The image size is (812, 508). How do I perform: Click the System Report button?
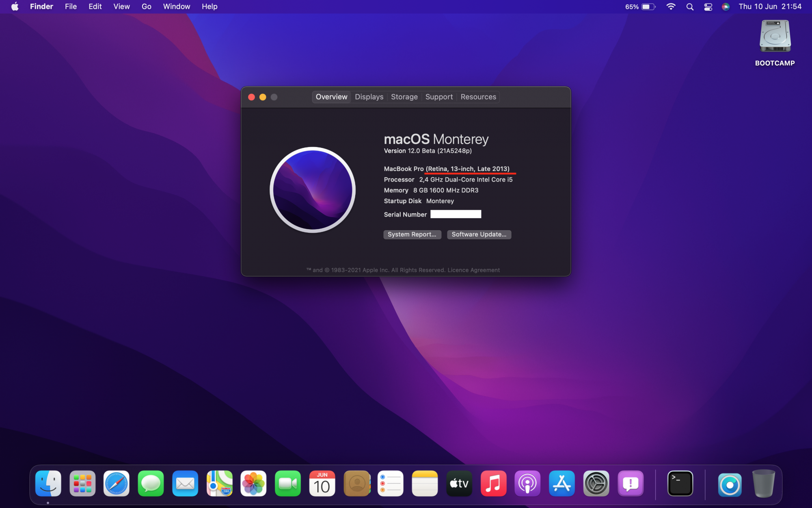coord(412,234)
